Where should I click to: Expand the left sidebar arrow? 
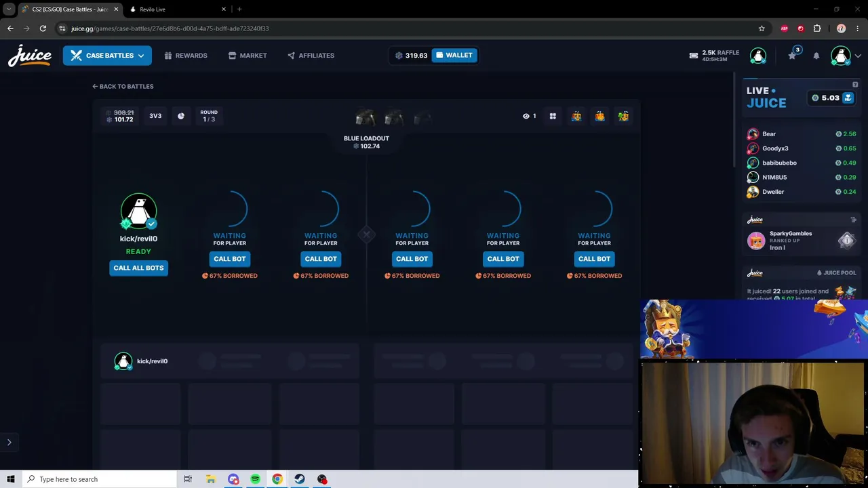pyautogui.click(x=9, y=443)
